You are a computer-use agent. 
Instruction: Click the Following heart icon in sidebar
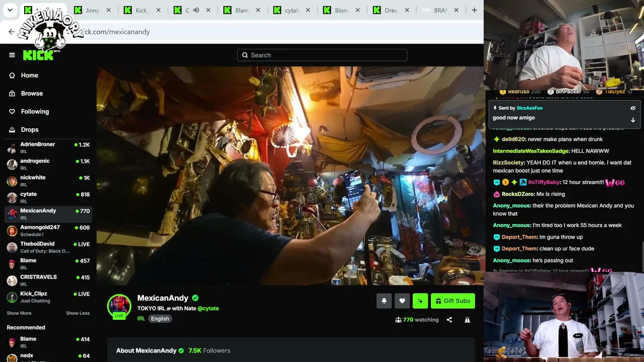(12, 112)
